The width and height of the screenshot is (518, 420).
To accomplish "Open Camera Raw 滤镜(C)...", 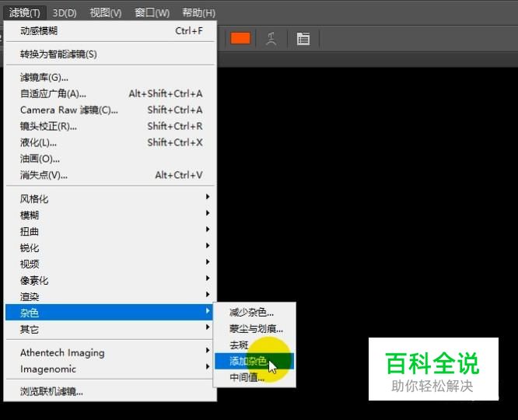I will click(x=111, y=110).
